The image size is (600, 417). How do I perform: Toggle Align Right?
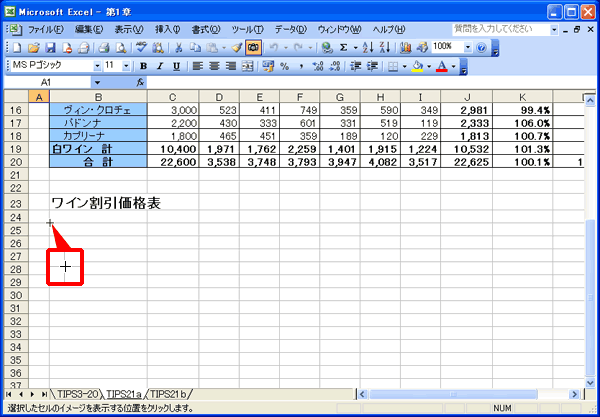tap(231, 67)
